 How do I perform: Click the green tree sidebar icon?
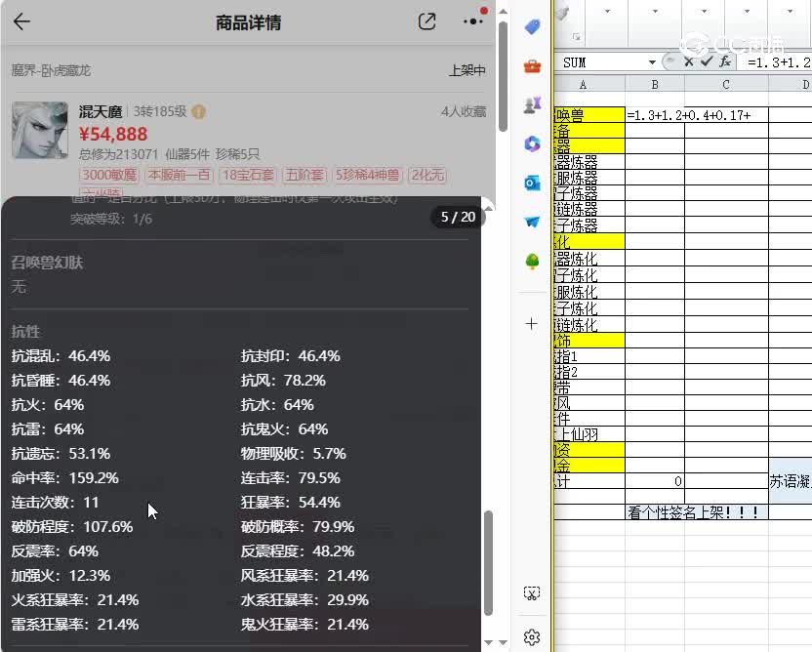pos(532,262)
